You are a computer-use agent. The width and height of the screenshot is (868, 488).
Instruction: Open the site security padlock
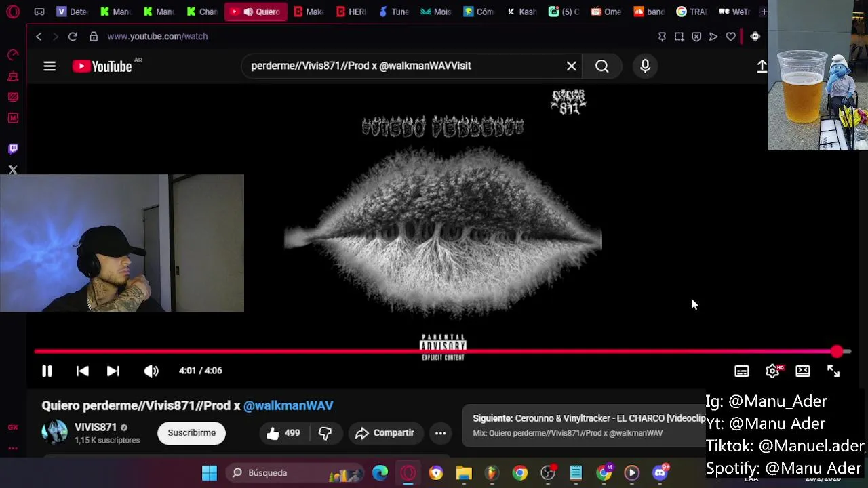(x=94, y=37)
